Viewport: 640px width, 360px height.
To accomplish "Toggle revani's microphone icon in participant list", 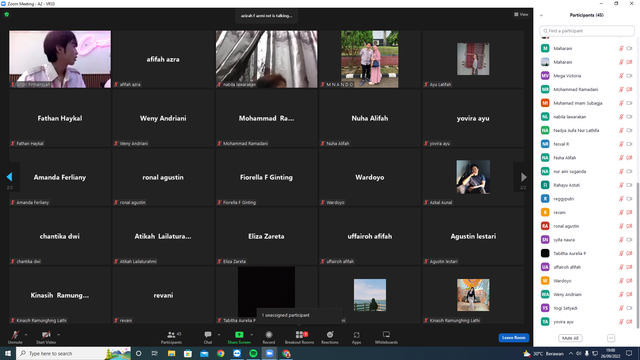I will tap(621, 212).
